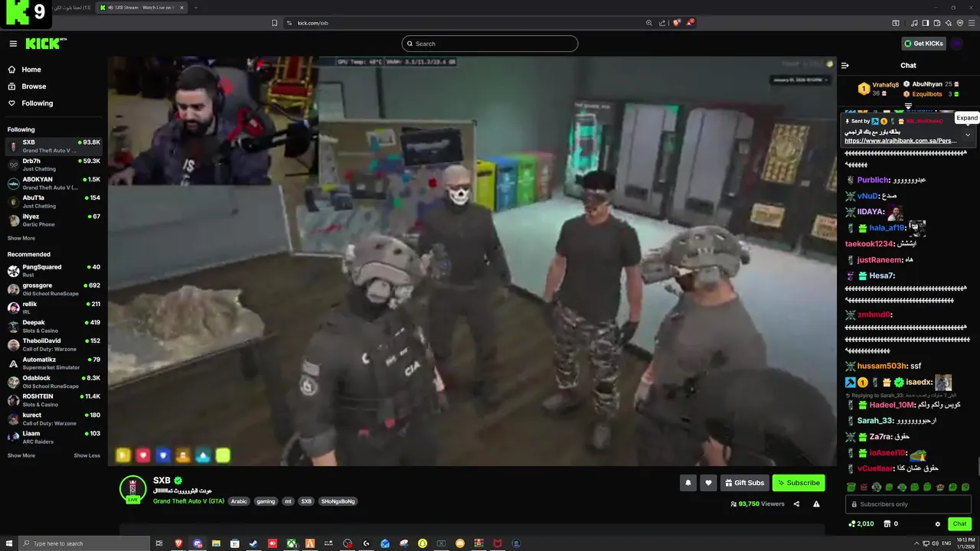Select followed channel AbuT1a
Viewport: 980px width, 551px height.
pos(54,201)
